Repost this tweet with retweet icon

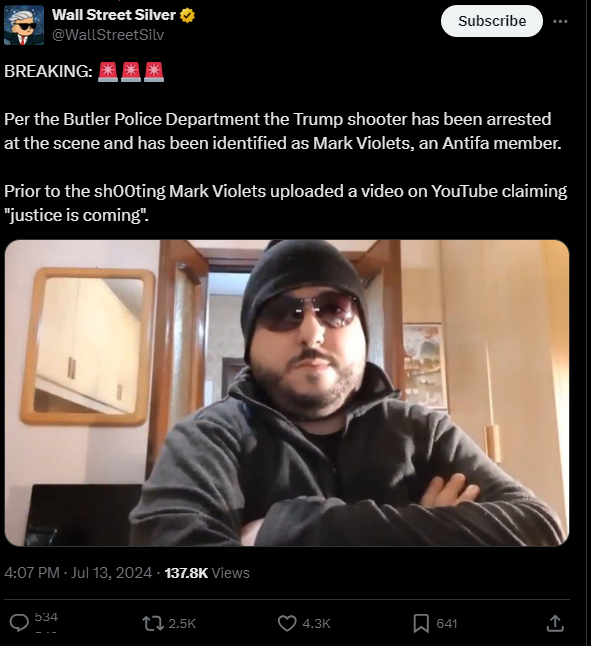pos(153,623)
